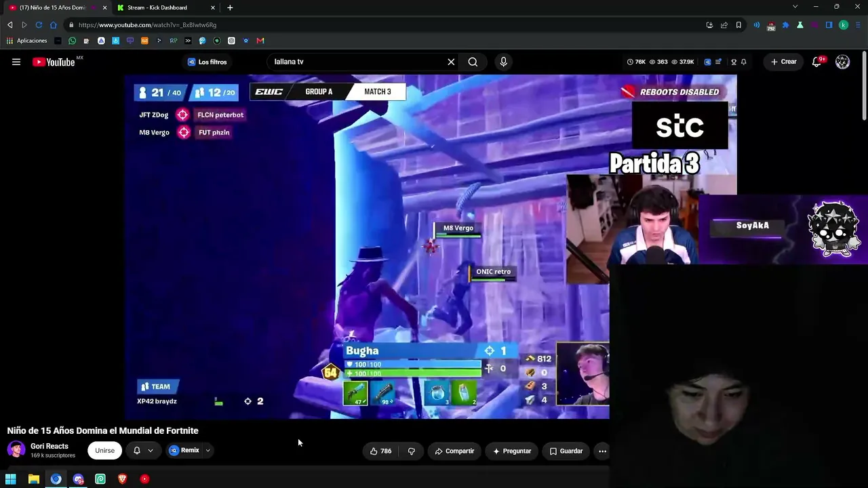The image size is (868, 488).
Task: Open the WhatsApp bookmark
Action: click(x=72, y=41)
